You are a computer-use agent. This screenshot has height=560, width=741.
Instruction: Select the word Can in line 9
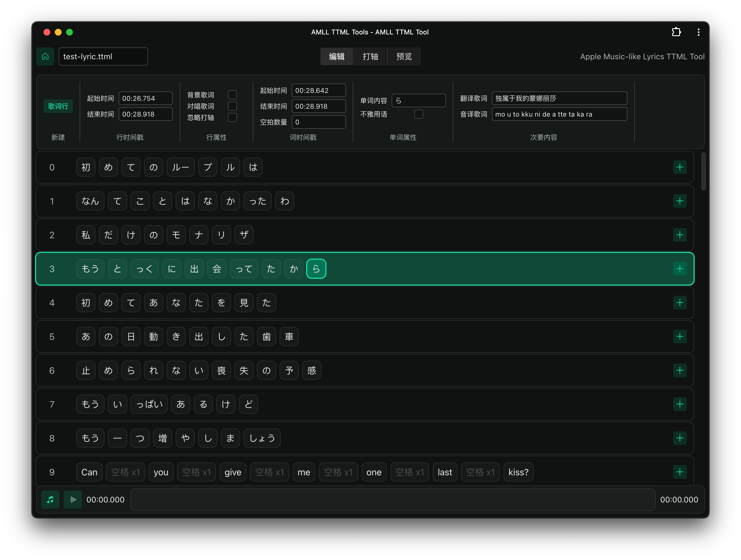pos(90,472)
